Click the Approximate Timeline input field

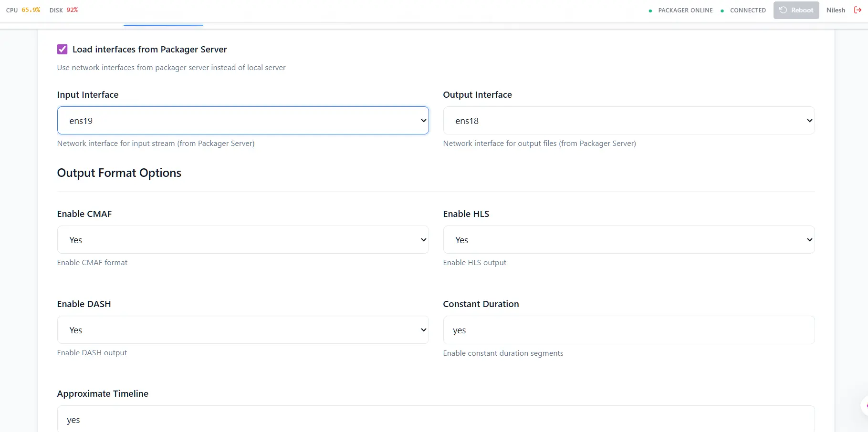tap(436, 419)
